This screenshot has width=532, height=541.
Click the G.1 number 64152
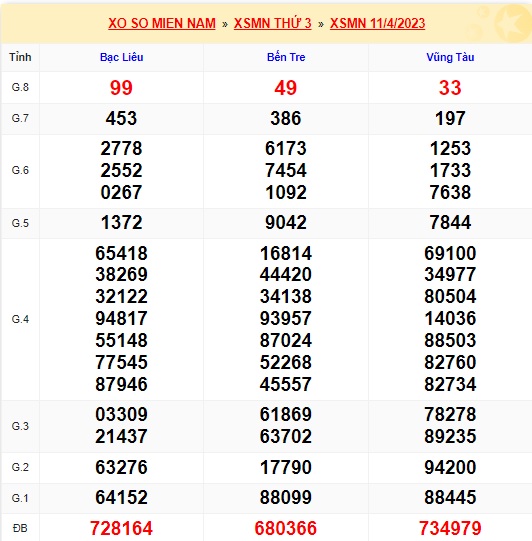click(121, 498)
